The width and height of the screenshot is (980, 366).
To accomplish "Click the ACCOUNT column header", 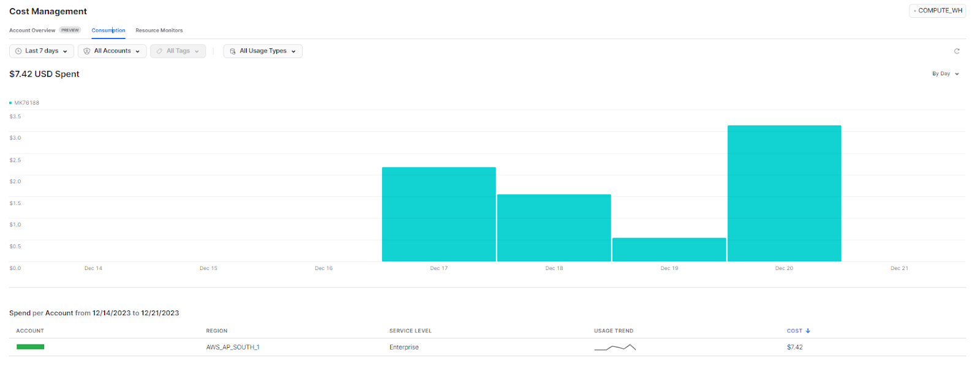I will (x=30, y=331).
